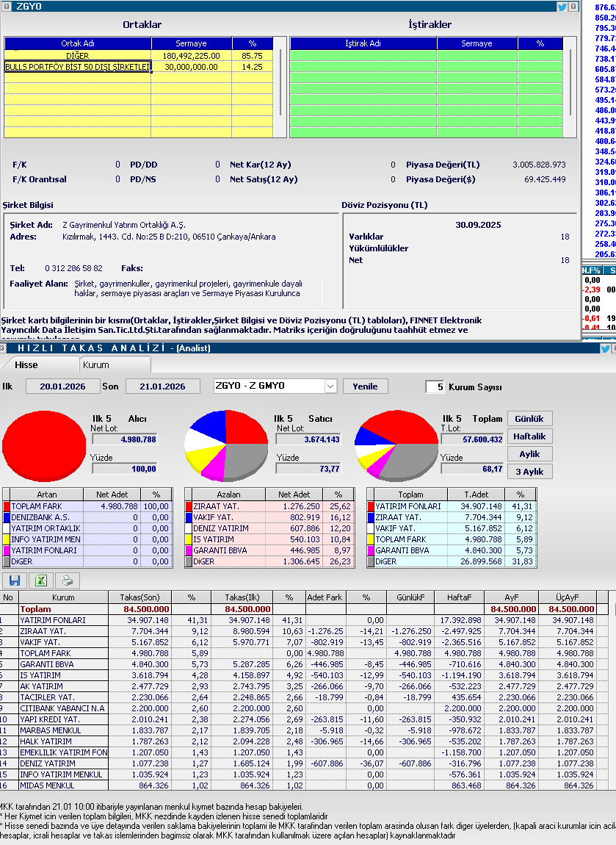
Task: Click the Azalan column header
Action: coord(228,495)
